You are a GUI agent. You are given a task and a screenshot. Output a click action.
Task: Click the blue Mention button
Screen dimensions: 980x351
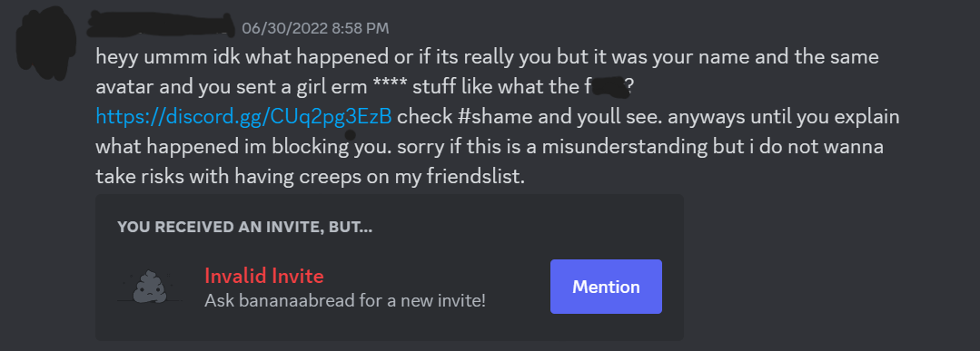606,287
